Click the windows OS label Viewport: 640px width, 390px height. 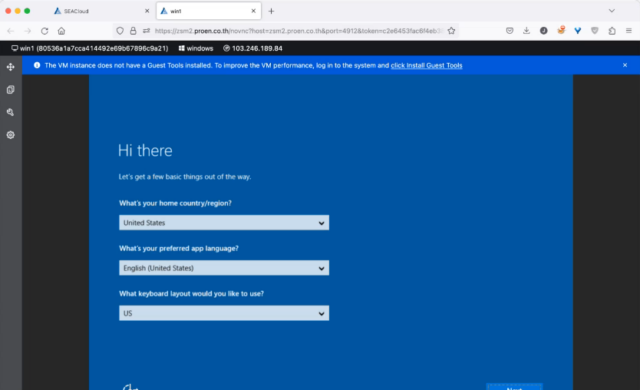pyautogui.click(x=196, y=49)
